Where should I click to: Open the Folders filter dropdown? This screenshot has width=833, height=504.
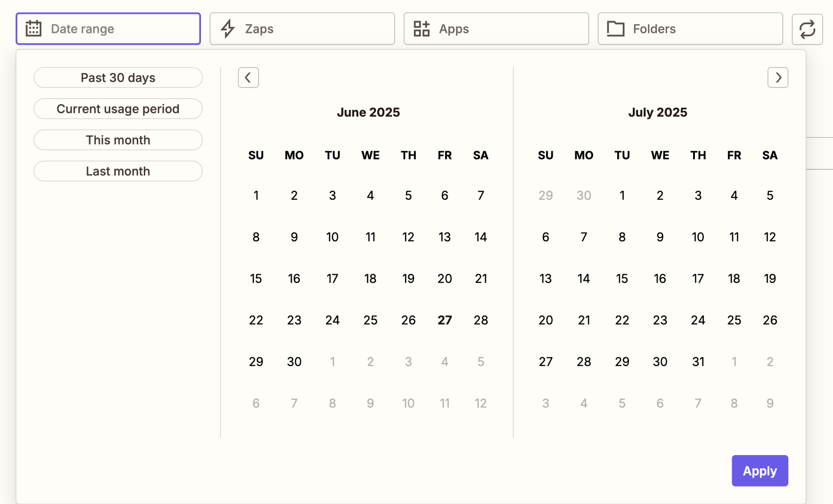(690, 29)
